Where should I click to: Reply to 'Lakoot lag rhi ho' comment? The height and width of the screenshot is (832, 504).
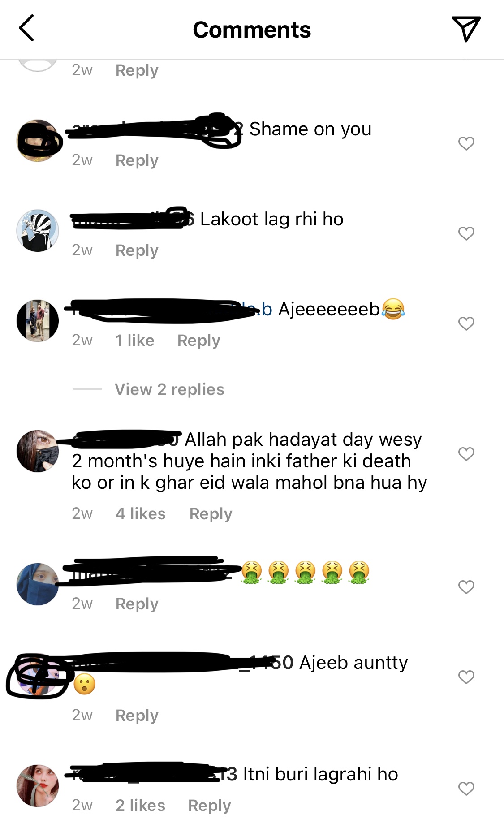tap(137, 250)
